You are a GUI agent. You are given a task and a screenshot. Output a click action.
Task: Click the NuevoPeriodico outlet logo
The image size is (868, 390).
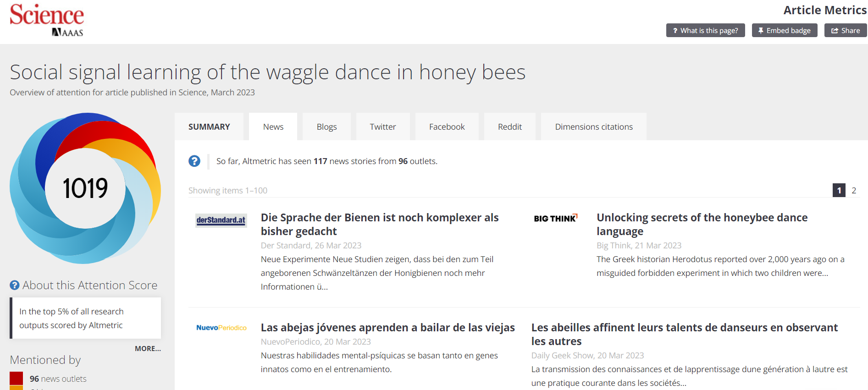point(221,328)
